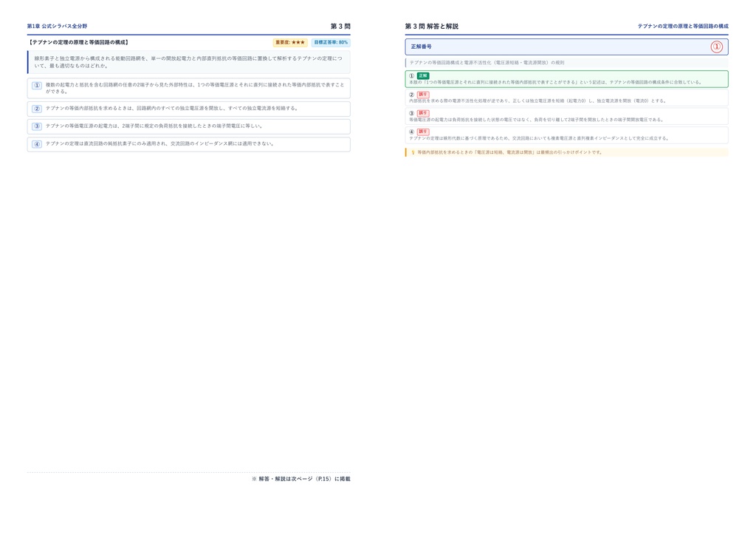Select choice text starting テブナンの定理は直流回路

(159, 144)
